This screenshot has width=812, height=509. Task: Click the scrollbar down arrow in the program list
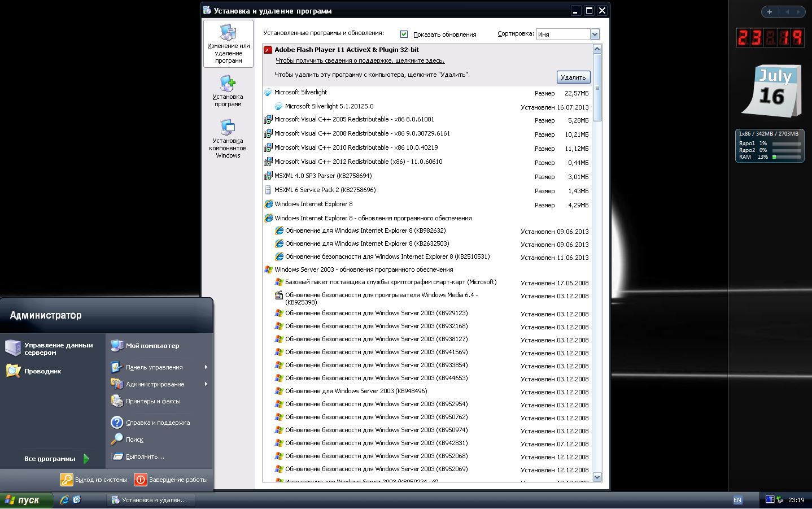coord(597,477)
